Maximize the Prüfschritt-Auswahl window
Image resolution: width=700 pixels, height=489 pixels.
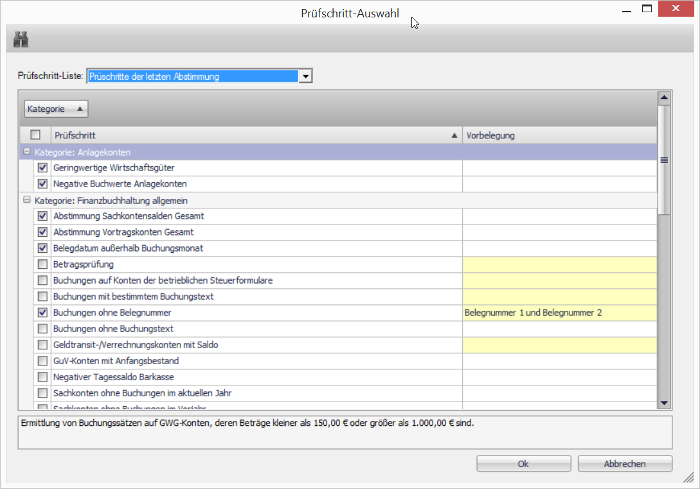[x=647, y=8]
